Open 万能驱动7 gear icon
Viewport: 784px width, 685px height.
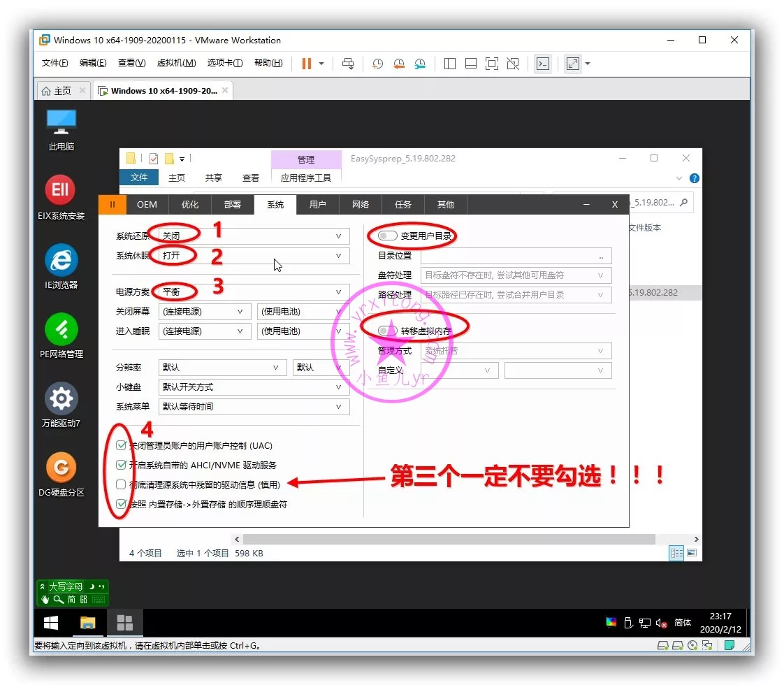click(61, 399)
